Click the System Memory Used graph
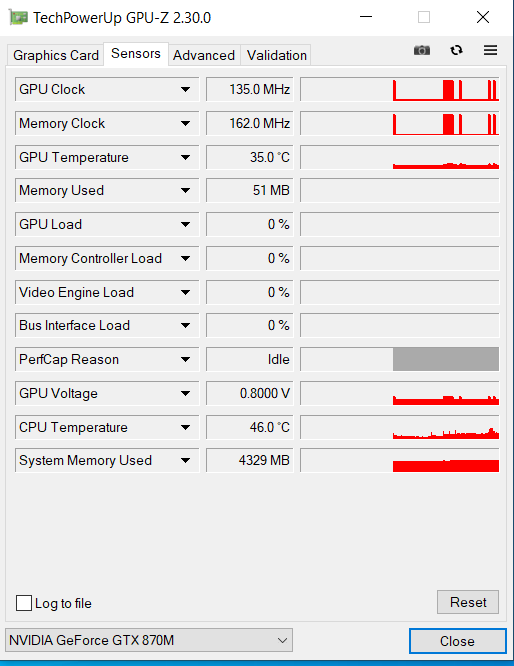The image size is (514, 666). coord(399,460)
